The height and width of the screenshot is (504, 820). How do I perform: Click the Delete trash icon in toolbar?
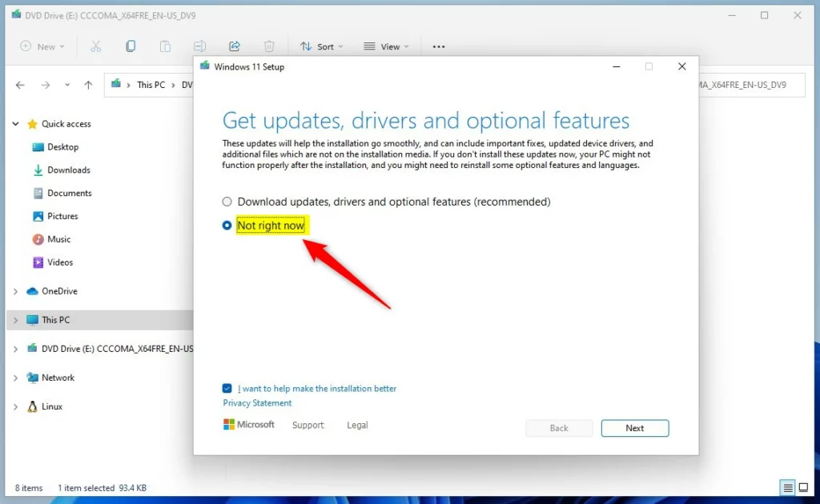[x=270, y=46]
